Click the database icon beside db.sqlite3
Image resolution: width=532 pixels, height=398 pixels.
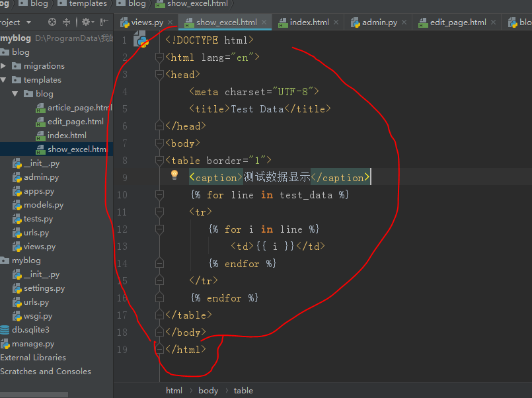click(5, 330)
